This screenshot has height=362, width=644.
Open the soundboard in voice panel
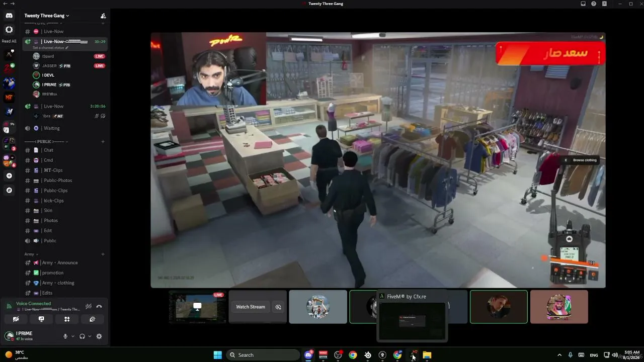click(x=93, y=319)
